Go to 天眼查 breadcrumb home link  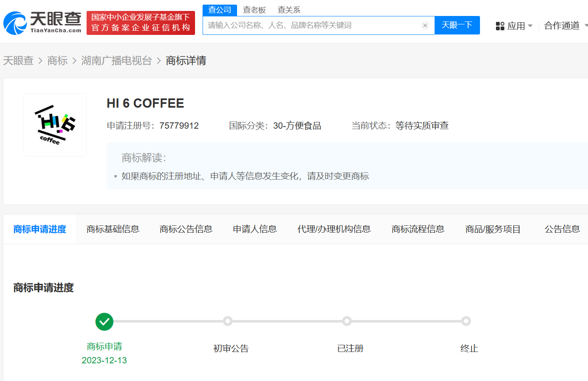tap(18, 61)
